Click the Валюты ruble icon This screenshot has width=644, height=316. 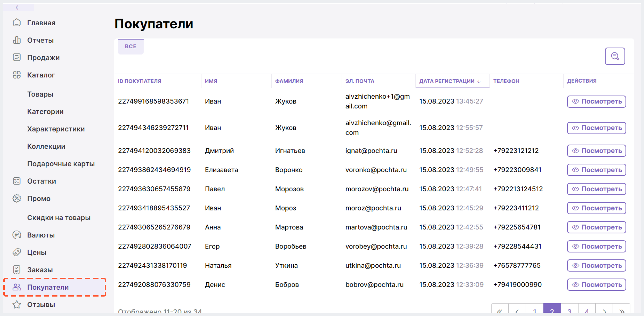(x=17, y=235)
